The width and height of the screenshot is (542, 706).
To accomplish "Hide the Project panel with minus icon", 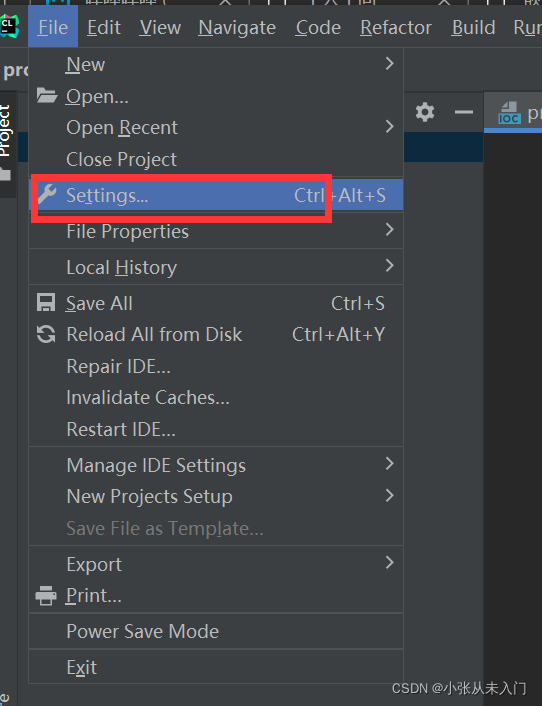I will click(x=464, y=112).
